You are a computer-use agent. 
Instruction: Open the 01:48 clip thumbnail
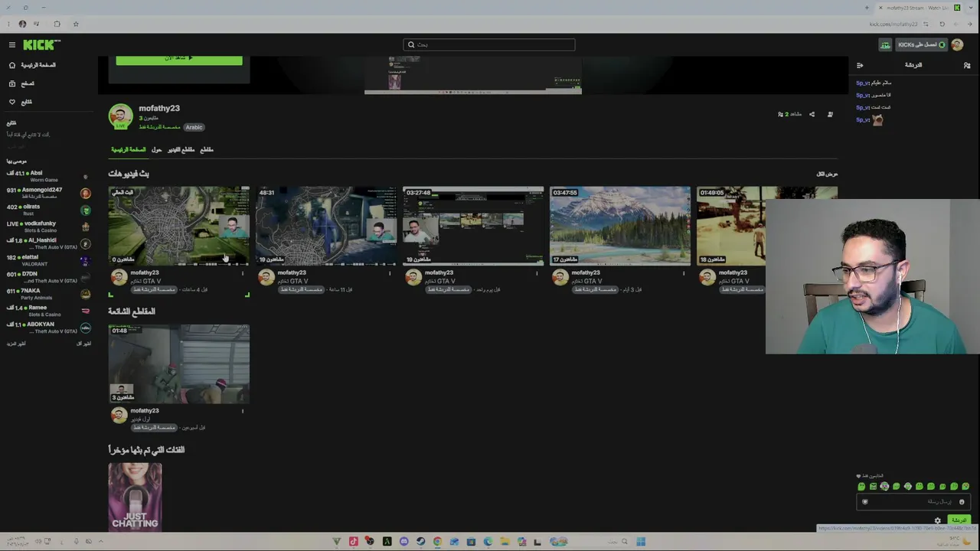(178, 364)
